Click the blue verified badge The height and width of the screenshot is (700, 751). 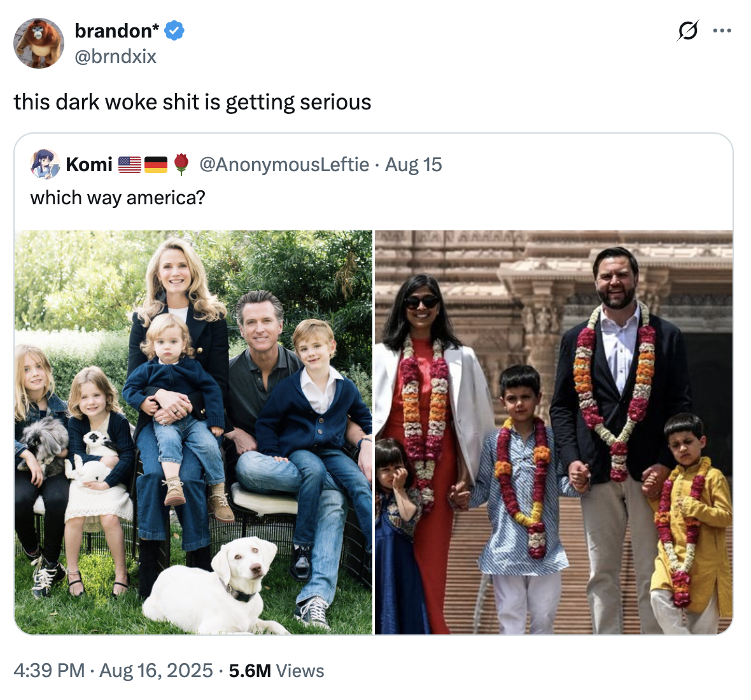174,31
